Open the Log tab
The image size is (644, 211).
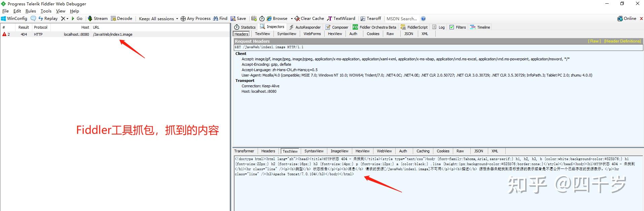tap(438, 27)
